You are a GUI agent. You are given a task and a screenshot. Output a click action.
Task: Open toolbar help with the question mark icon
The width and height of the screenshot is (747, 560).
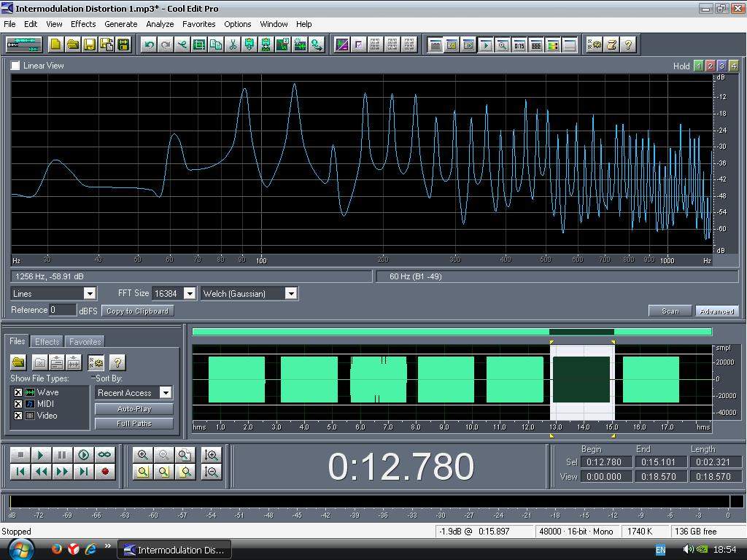[x=628, y=44]
